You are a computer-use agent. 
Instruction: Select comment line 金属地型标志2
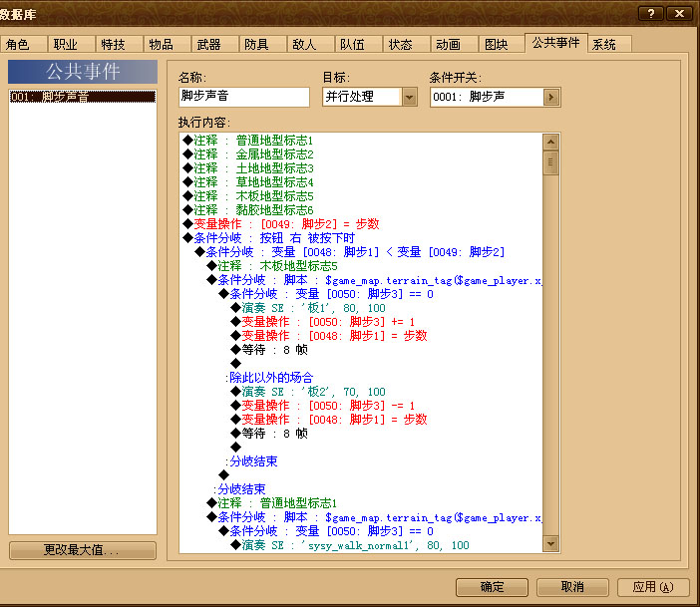248,153
